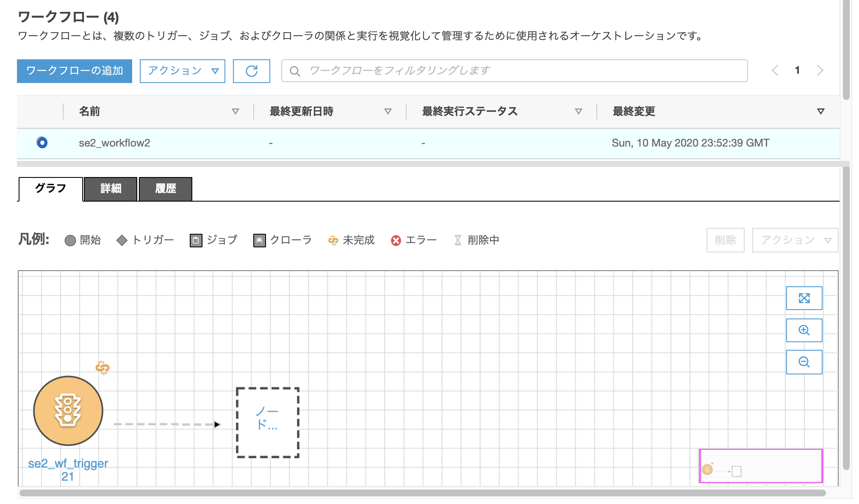The image size is (859, 504).
Task: Click the ワークフローの追加 button
Action: (x=74, y=71)
